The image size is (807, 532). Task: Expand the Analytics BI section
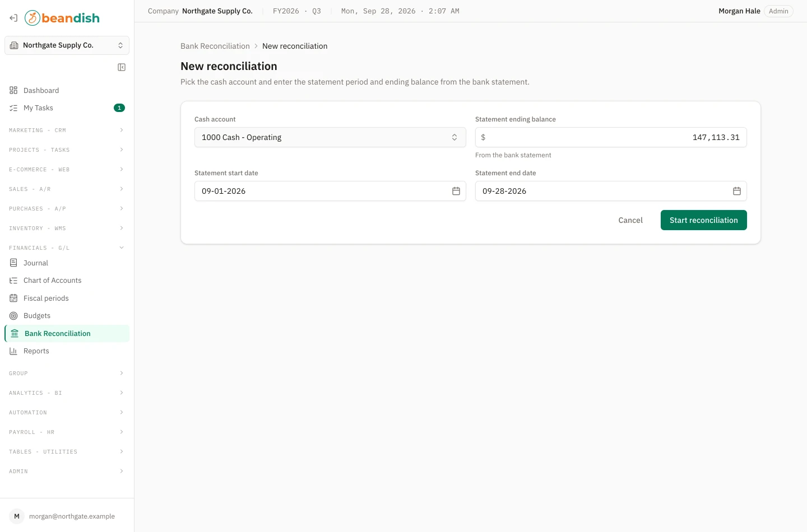tap(67, 393)
